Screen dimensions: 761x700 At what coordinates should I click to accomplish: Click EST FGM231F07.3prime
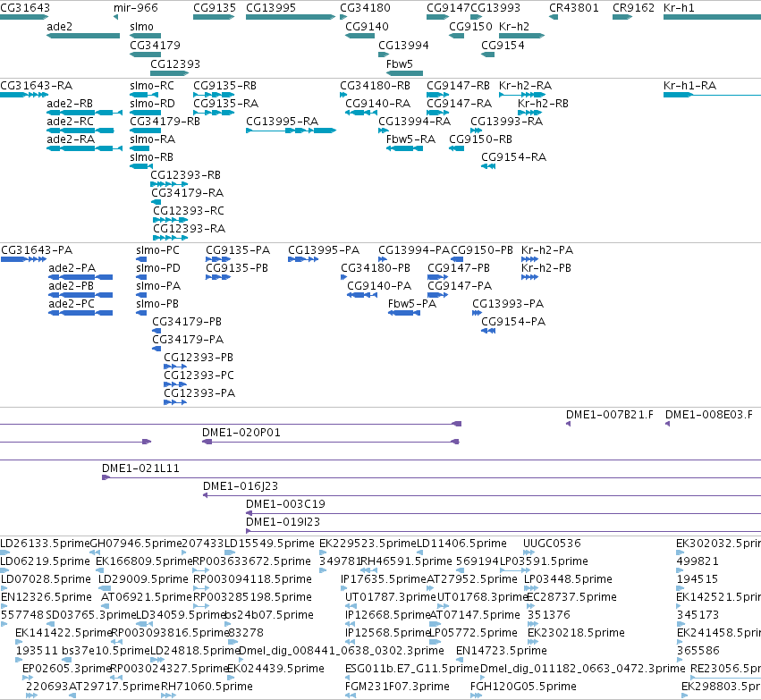click(x=350, y=696)
